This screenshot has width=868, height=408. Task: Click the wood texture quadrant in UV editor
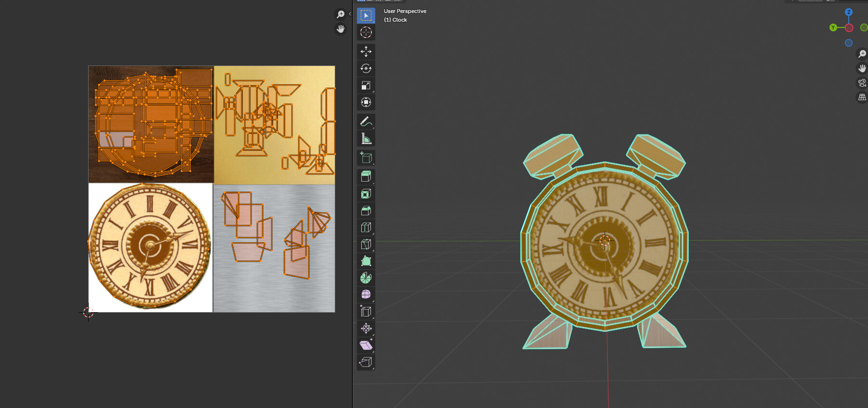[151, 124]
